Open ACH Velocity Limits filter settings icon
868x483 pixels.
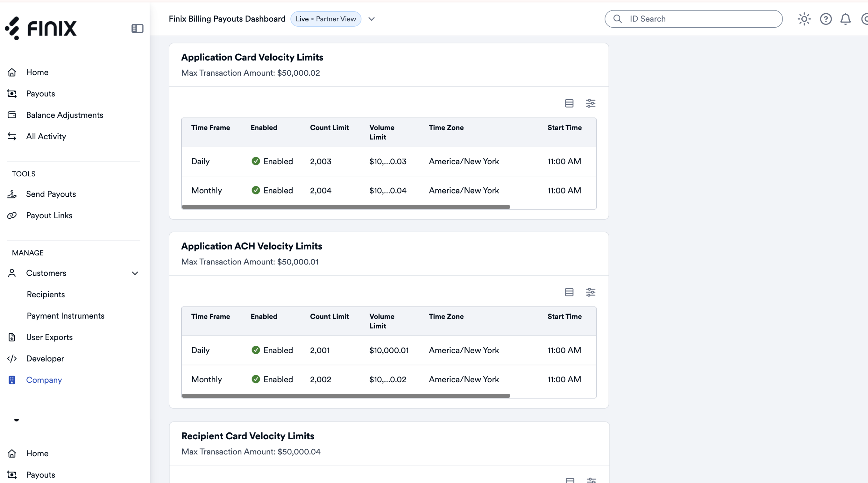click(x=590, y=292)
